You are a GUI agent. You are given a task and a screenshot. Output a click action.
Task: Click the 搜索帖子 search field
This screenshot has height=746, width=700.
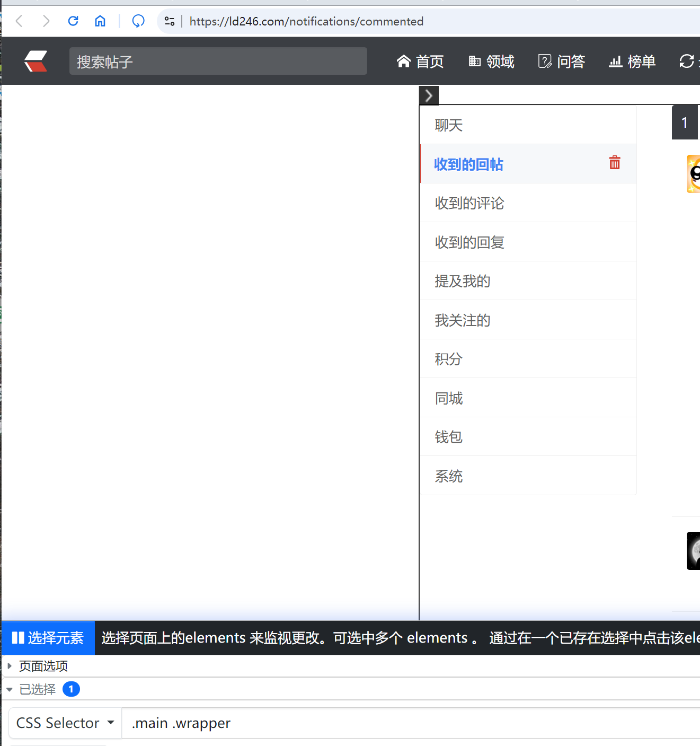[218, 62]
